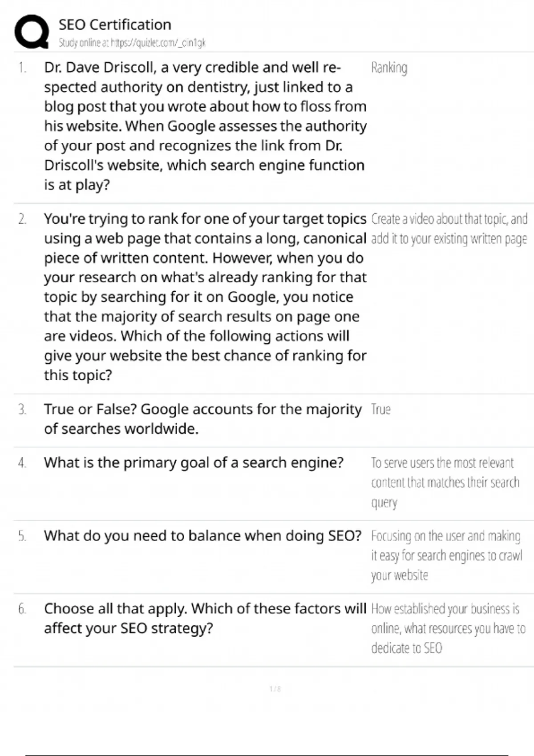Select the True or False Google question
This screenshot has width=534, height=756.
[202, 418]
